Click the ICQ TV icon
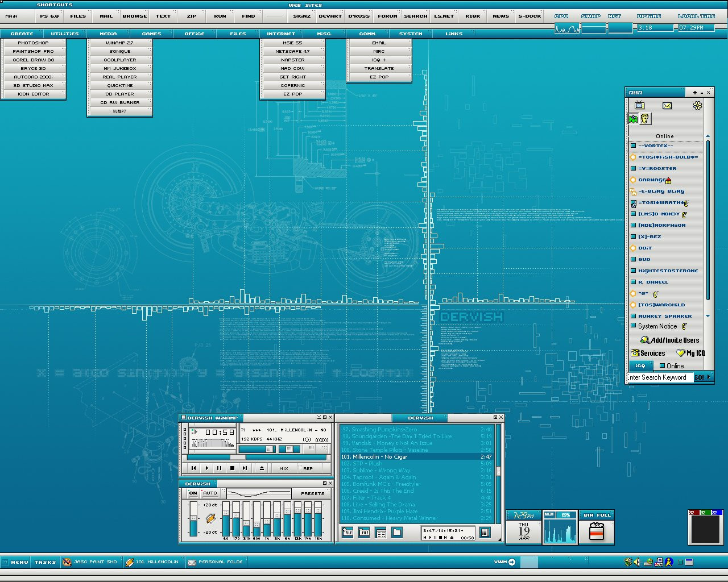The width and height of the screenshot is (728, 582). pos(639,105)
